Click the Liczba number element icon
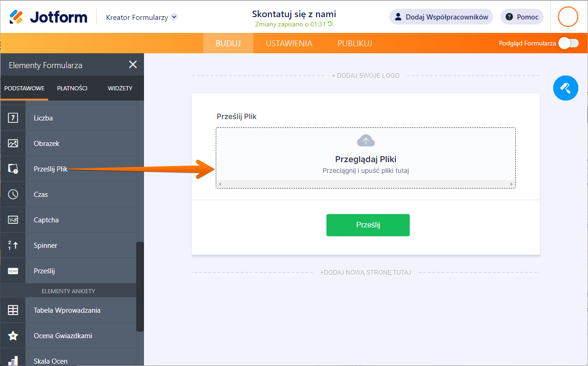The width and height of the screenshot is (588, 366). point(13,118)
